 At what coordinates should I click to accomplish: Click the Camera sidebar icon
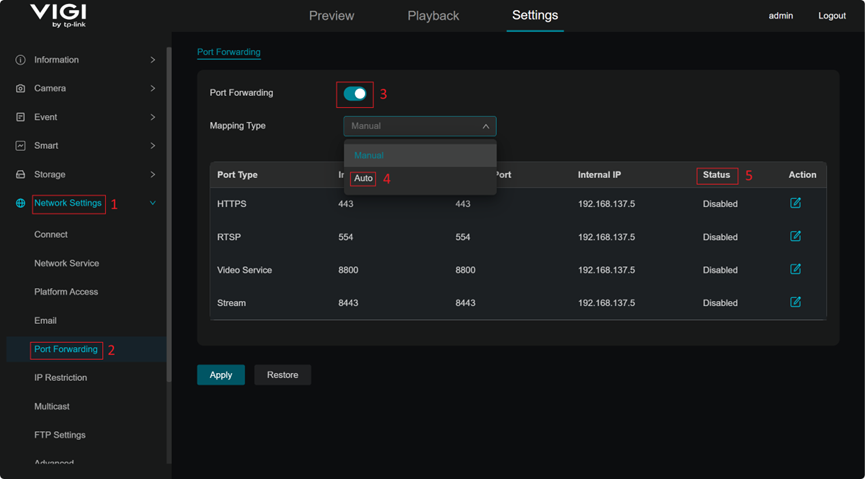point(20,88)
